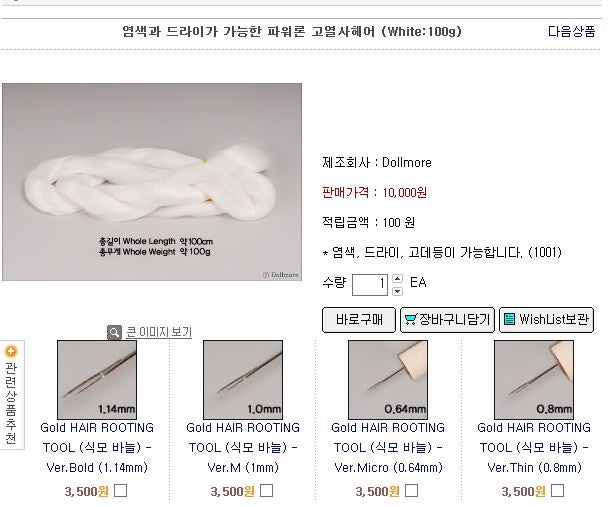Open the 1.0mm needle thumbnail

pos(243,380)
